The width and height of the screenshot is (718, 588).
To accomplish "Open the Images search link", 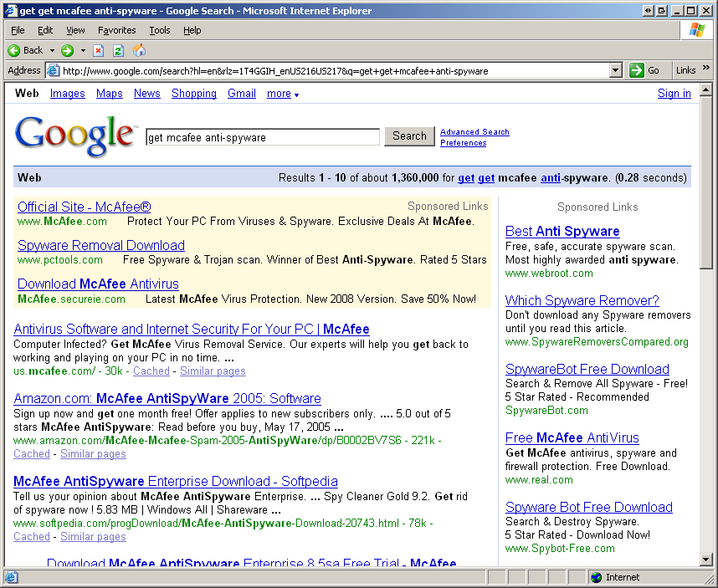I will pos(67,94).
